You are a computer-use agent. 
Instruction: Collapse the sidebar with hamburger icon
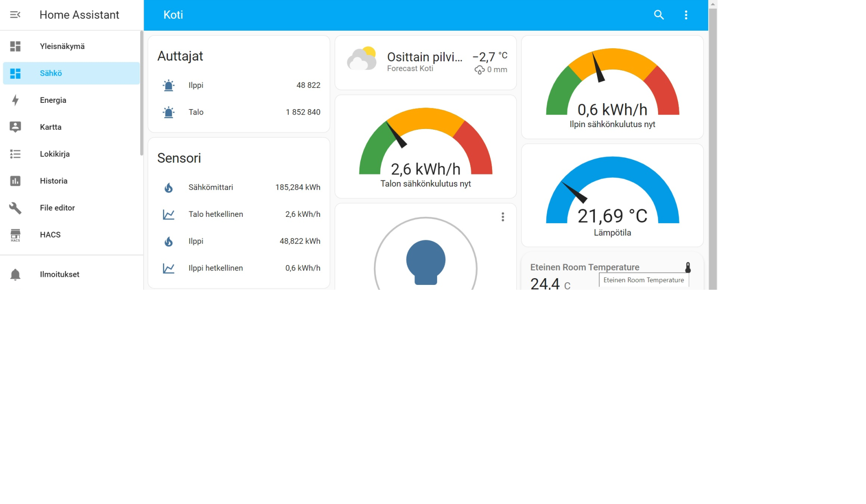15,15
